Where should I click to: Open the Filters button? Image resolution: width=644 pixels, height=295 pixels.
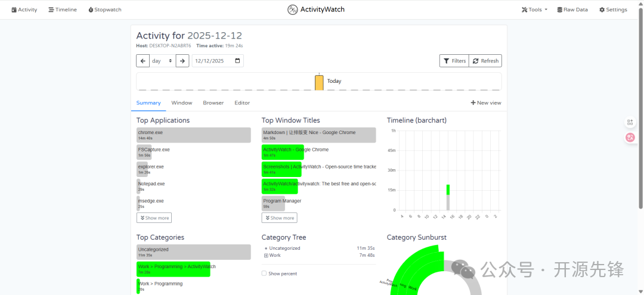454,61
